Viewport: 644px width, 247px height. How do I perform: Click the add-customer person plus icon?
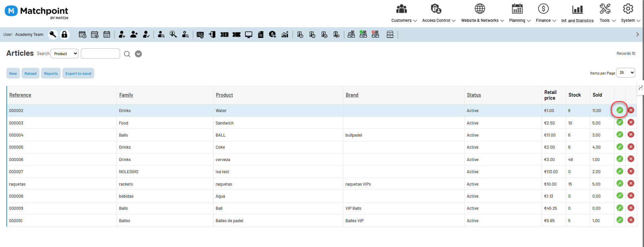[122, 34]
